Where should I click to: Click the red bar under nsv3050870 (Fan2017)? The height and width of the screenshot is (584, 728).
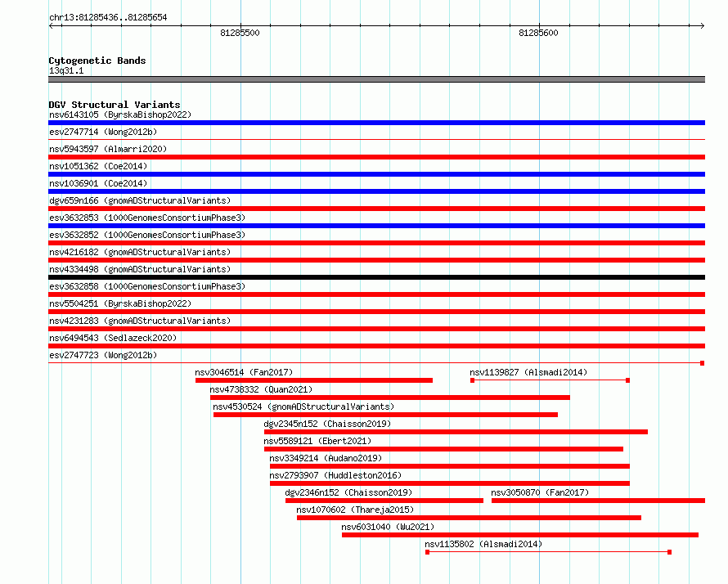(599, 501)
